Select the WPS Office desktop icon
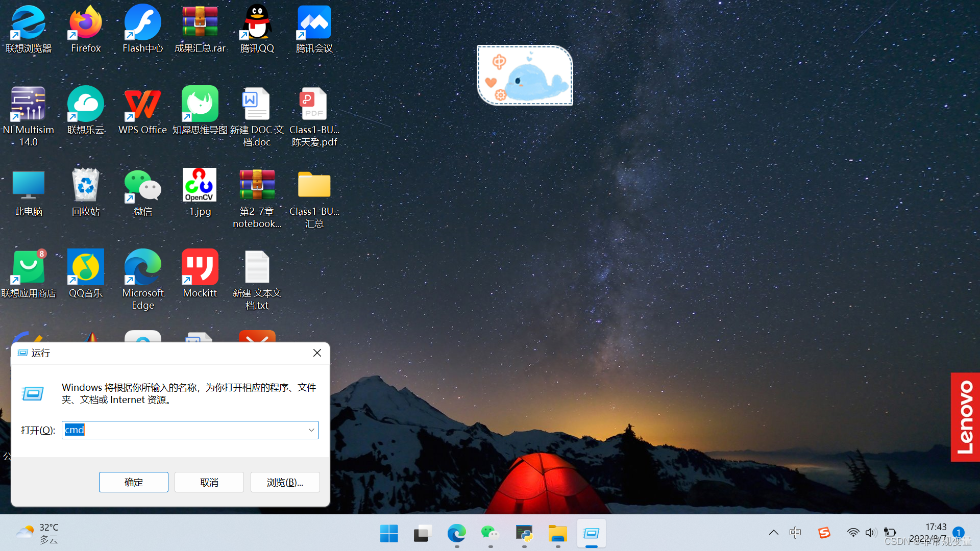Viewport: 980px width, 551px height. pos(143,111)
